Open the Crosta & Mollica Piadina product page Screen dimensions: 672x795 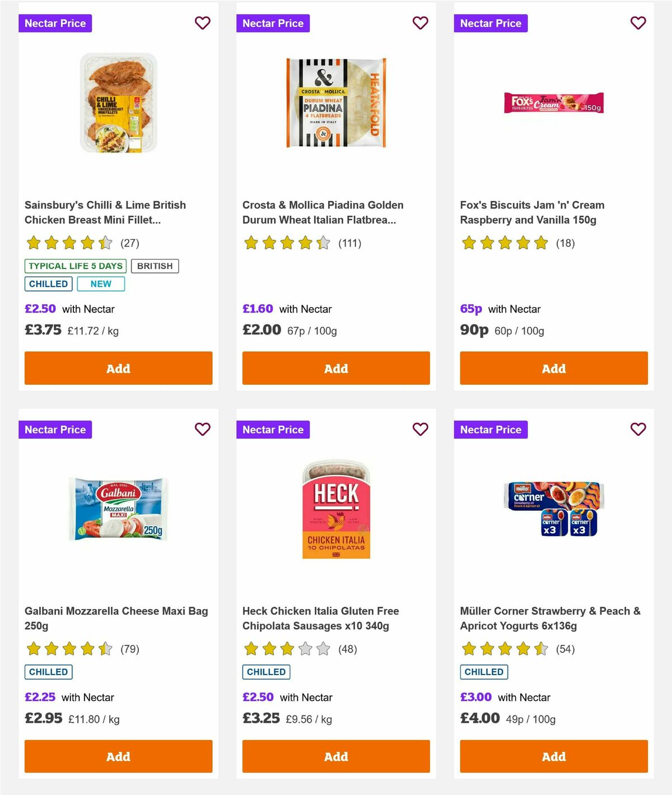322,212
